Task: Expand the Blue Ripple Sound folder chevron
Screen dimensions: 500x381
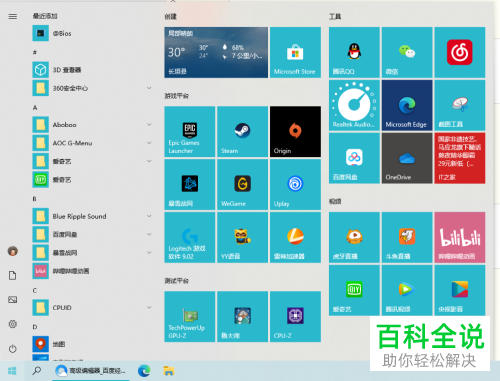Action: tap(149, 216)
